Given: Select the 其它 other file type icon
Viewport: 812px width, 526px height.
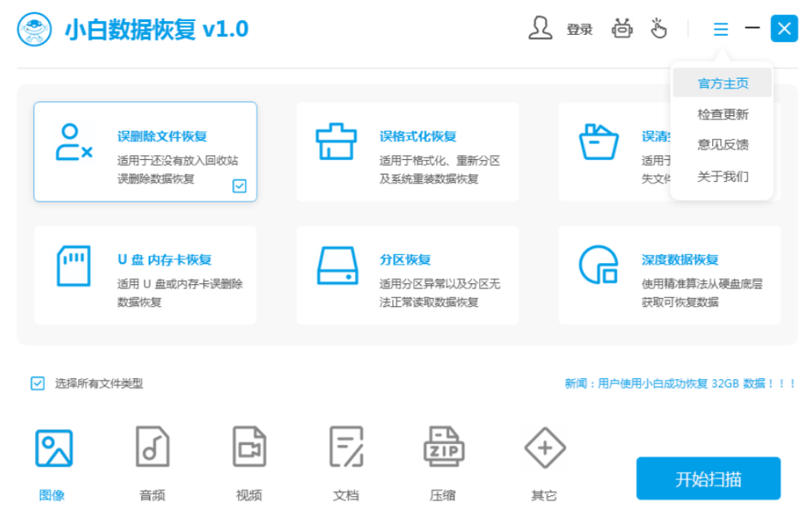Looking at the screenshot, I should coord(544,448).
